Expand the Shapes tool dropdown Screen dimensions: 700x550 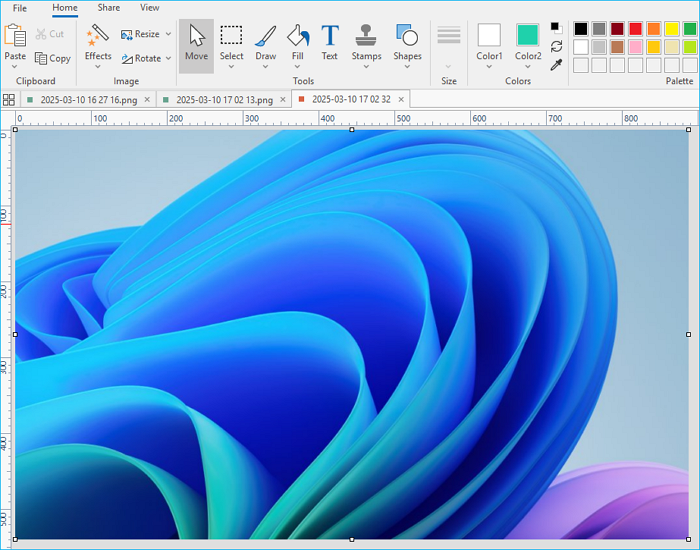407,68
